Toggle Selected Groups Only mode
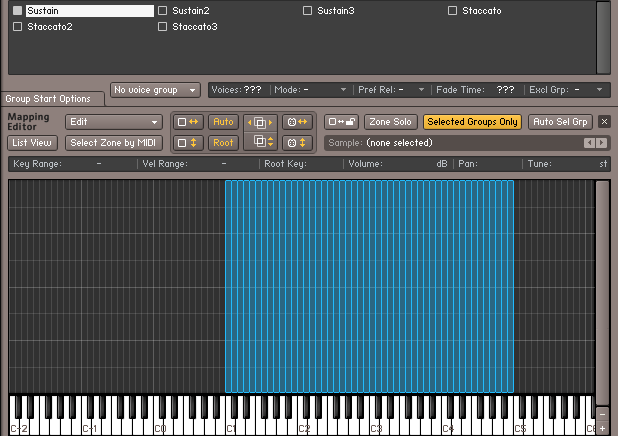Screen dimensions: 618x436 coord(472,122)
